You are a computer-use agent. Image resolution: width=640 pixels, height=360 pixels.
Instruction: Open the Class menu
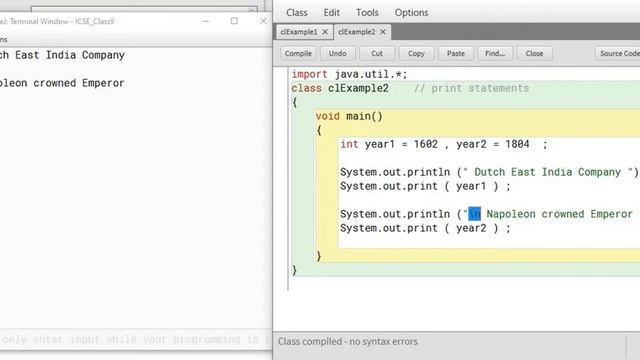pos(297,13)
